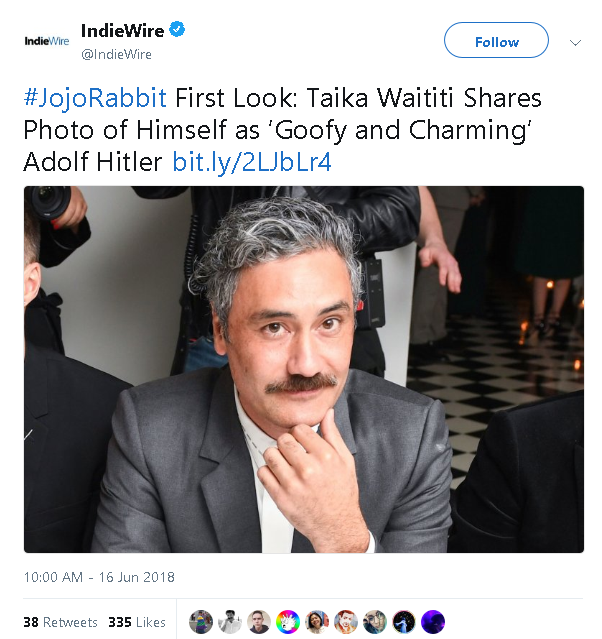Enlarge the tweet's attached photo

coord(303,368)
